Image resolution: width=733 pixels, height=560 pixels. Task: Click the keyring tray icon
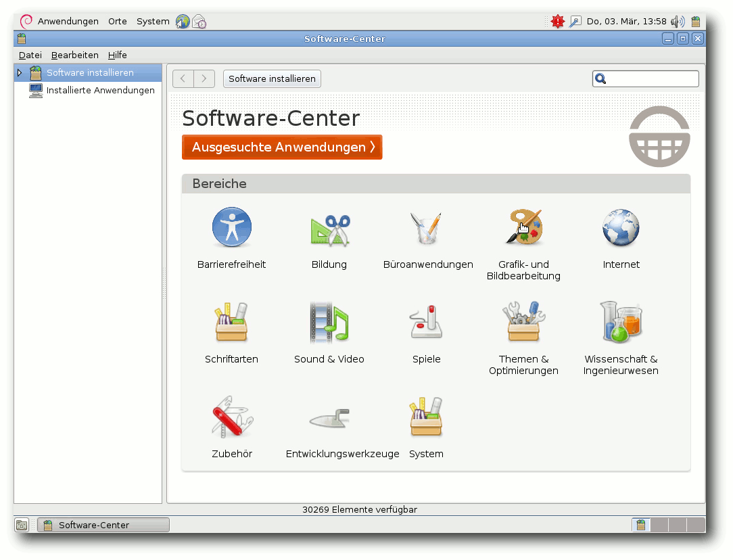tap(575, 22)
